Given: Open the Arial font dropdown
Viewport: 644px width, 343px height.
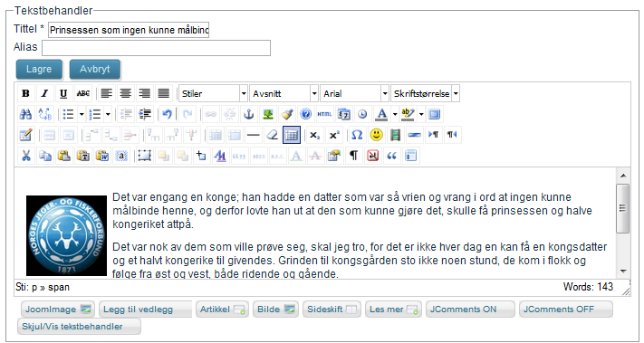Looking at the screenshot, I should click(x=354, y=93).
